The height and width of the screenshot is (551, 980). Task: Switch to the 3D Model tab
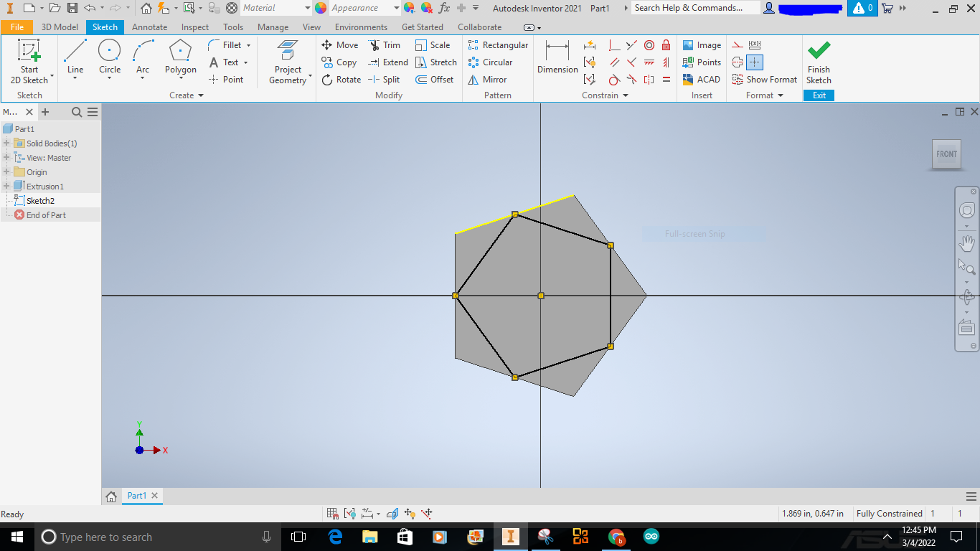60,27
